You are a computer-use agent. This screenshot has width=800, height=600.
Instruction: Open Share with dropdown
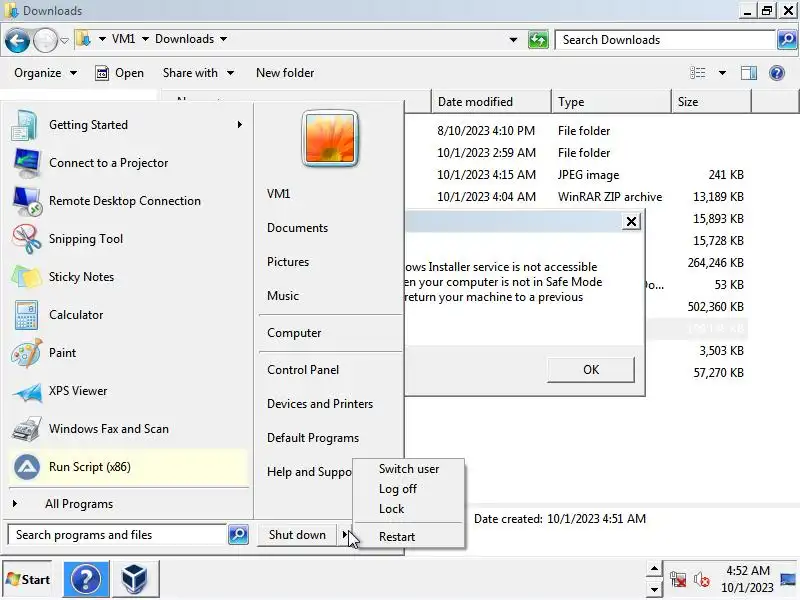click(x=198, y=73)
